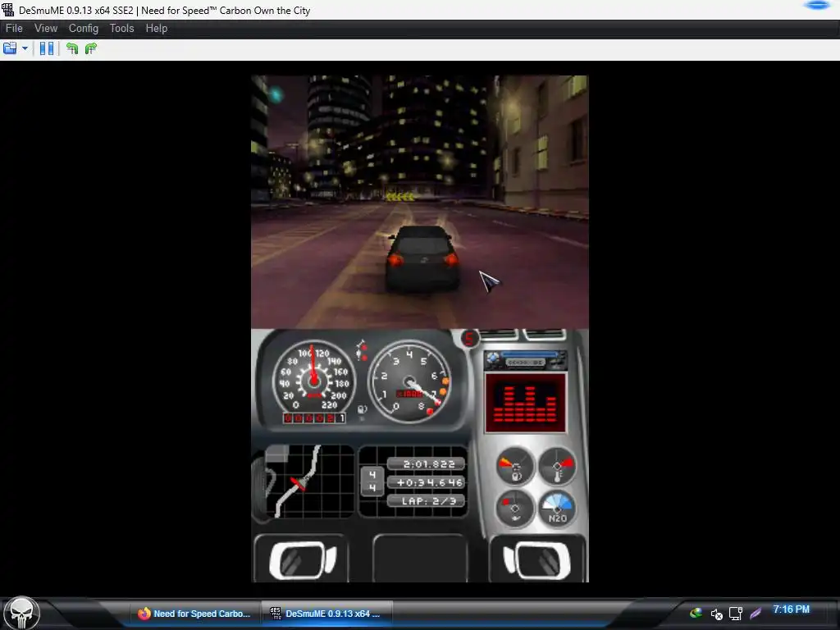
Task: Click the Open ROM toolbar icon
Action: point(10,48)
